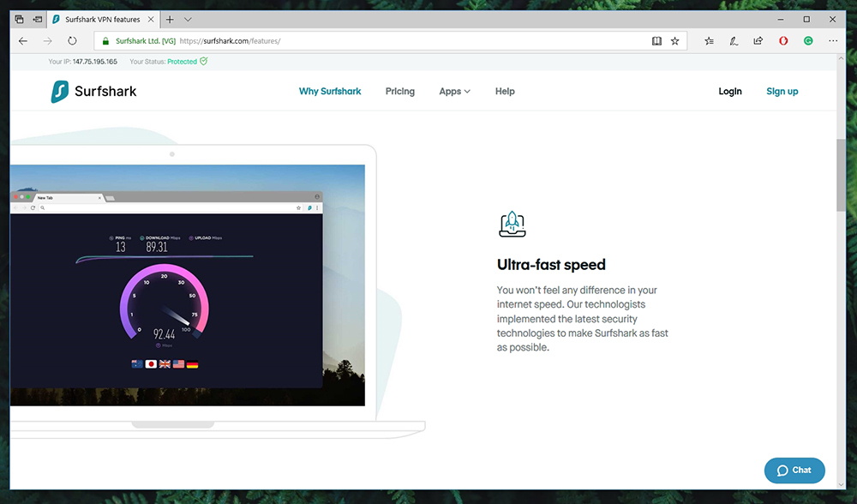
Task: Add page to favorites with star icon
Action: pos(675,40)
